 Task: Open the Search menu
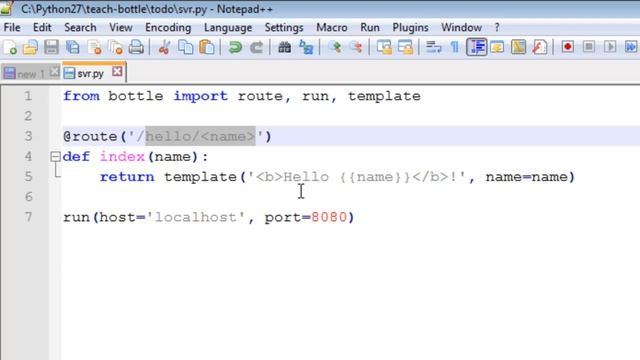click(x=80, y=27)
